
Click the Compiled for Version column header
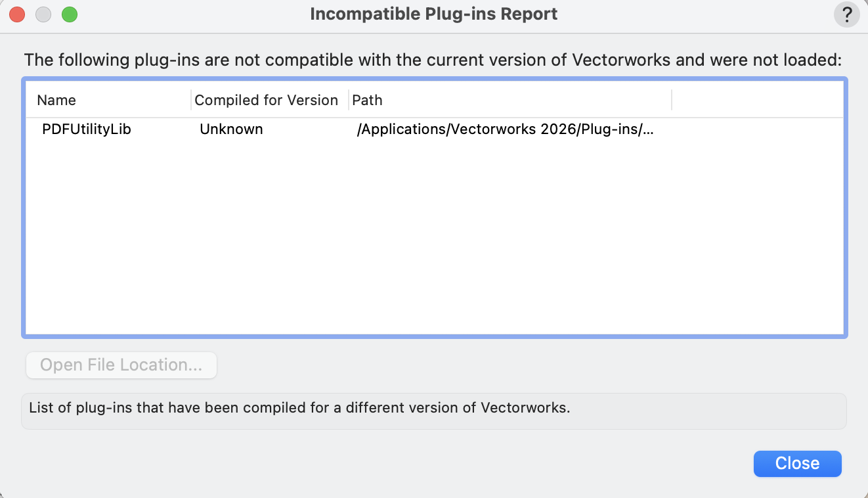(x=266, y=101)
